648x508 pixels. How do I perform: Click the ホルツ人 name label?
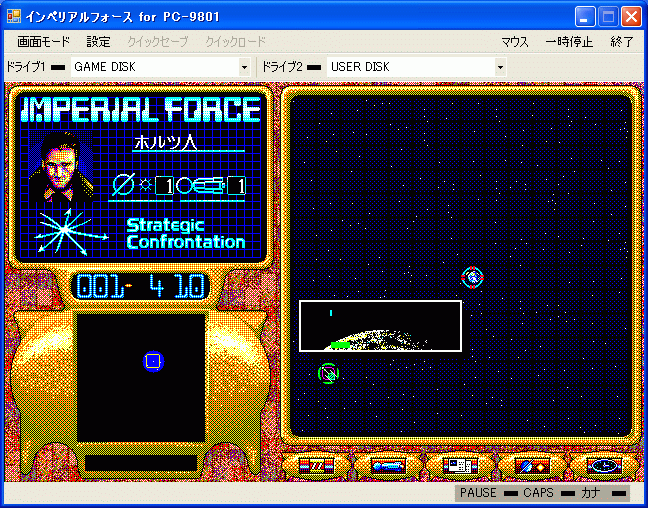point(165,142)
